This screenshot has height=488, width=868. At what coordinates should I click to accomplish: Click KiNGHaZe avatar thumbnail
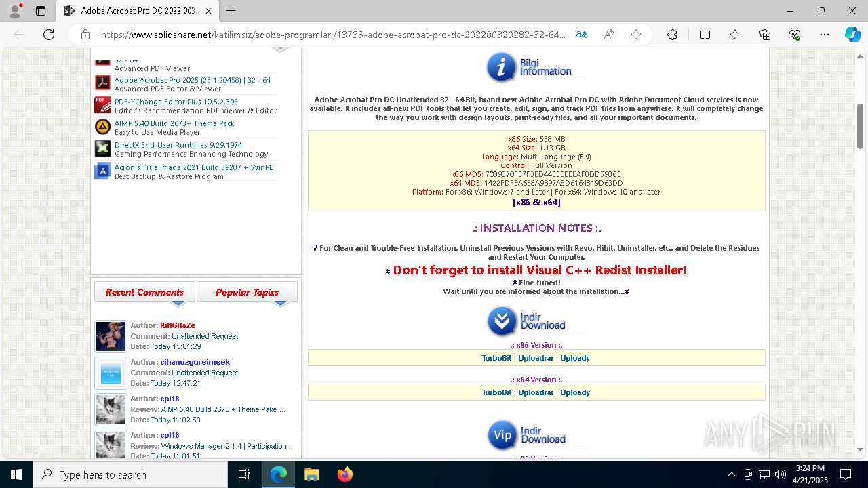[111, 336]
